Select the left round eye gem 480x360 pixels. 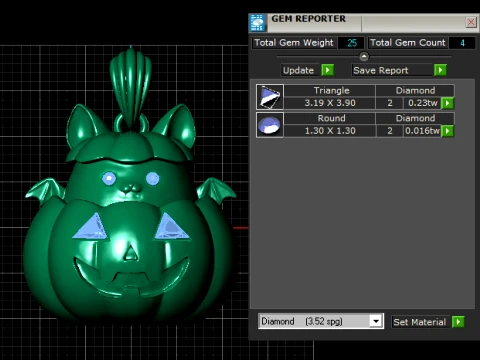click(109, 178)
